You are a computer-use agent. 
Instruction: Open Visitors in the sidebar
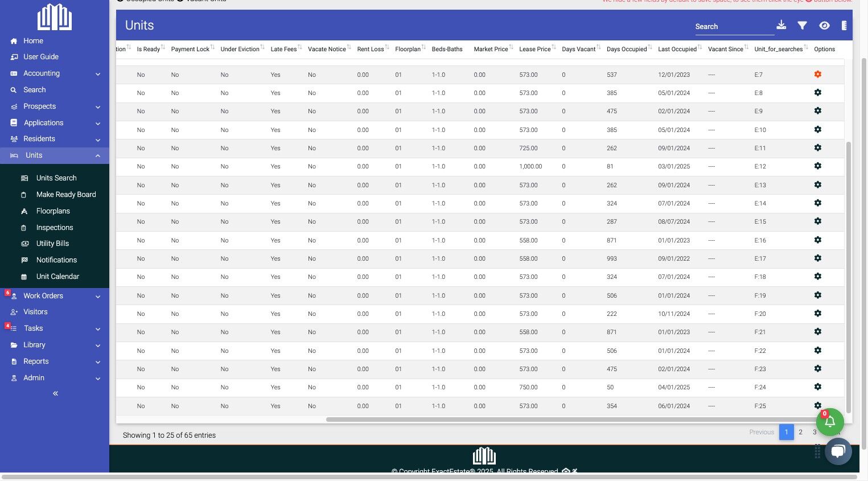point(35,312)
